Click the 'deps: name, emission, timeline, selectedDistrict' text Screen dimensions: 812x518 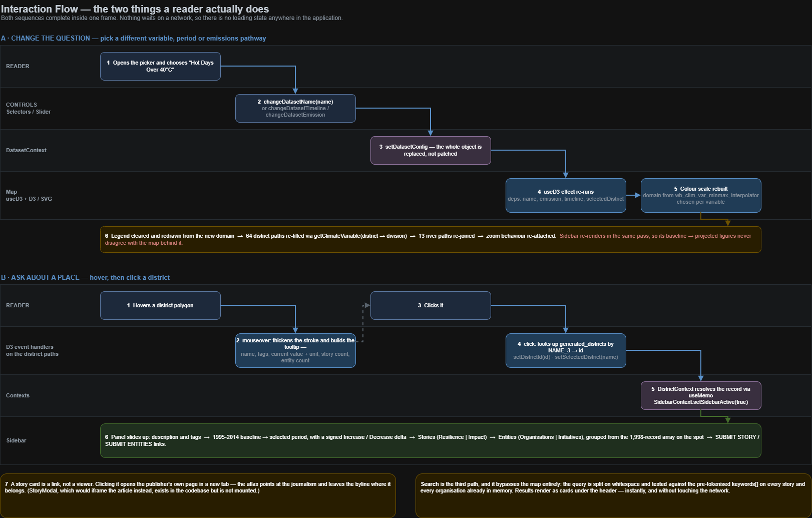tap(566, 199)
